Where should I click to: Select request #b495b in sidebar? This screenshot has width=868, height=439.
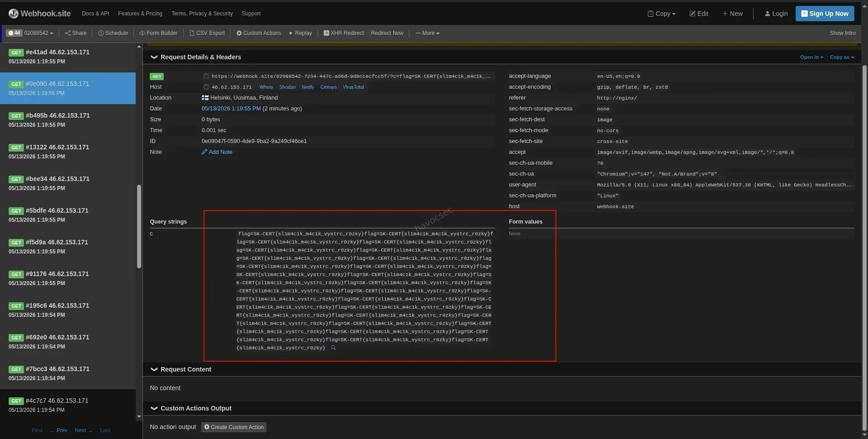pyautogui.click(x=68, y=120)
